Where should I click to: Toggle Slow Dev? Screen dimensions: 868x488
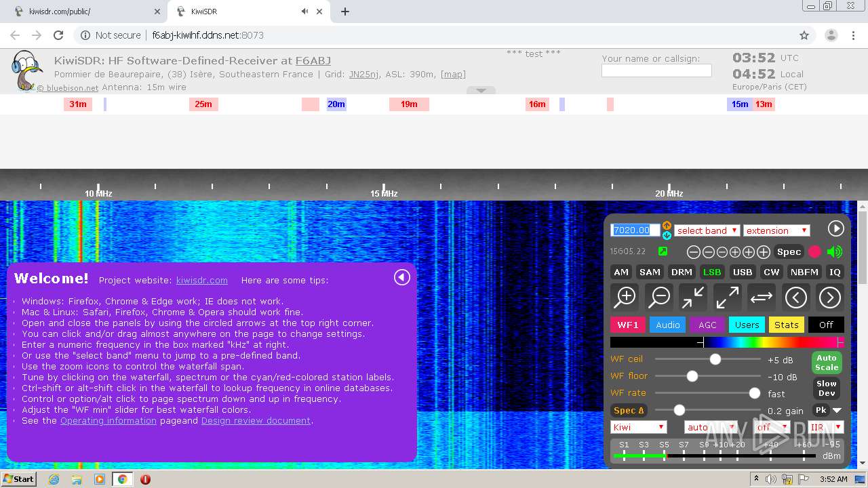coord(827,388)
